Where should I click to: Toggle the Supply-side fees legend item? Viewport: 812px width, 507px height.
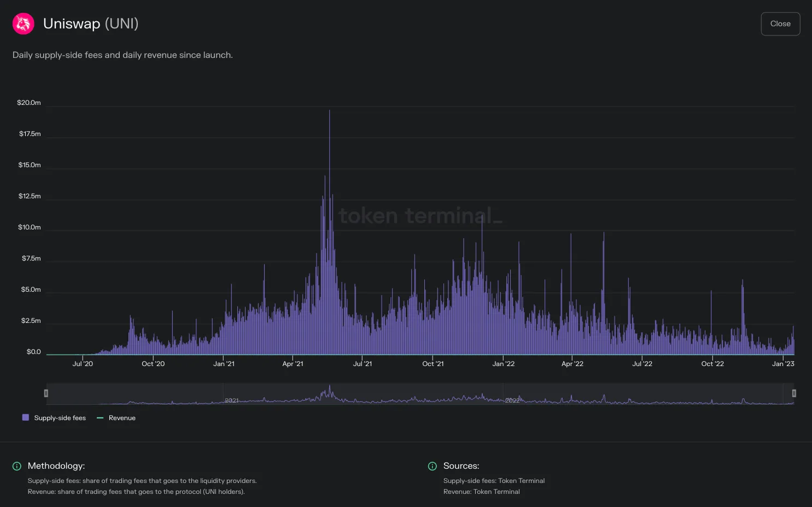coord(54,418)
